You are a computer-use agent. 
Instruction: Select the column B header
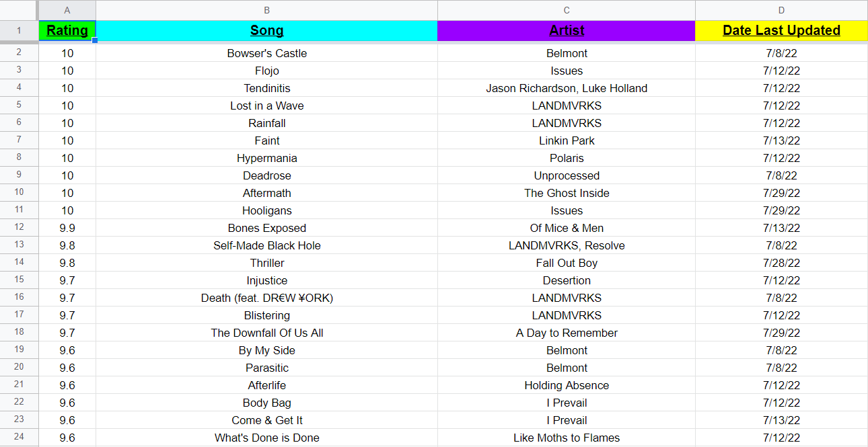pyautogui.click(x=266, y=10)
